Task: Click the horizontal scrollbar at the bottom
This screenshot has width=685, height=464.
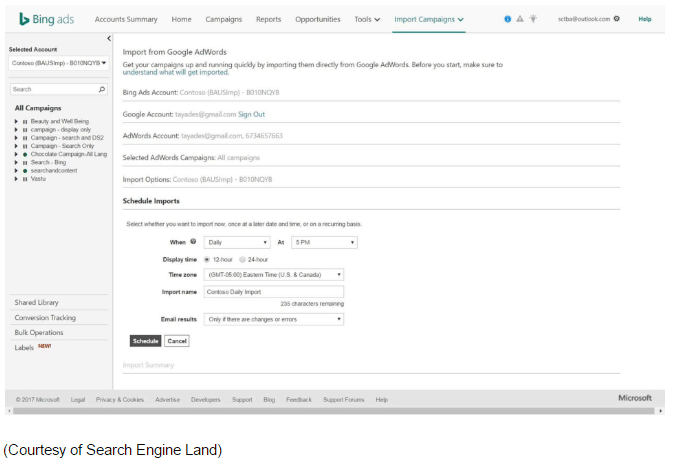Action: [334, 411]
